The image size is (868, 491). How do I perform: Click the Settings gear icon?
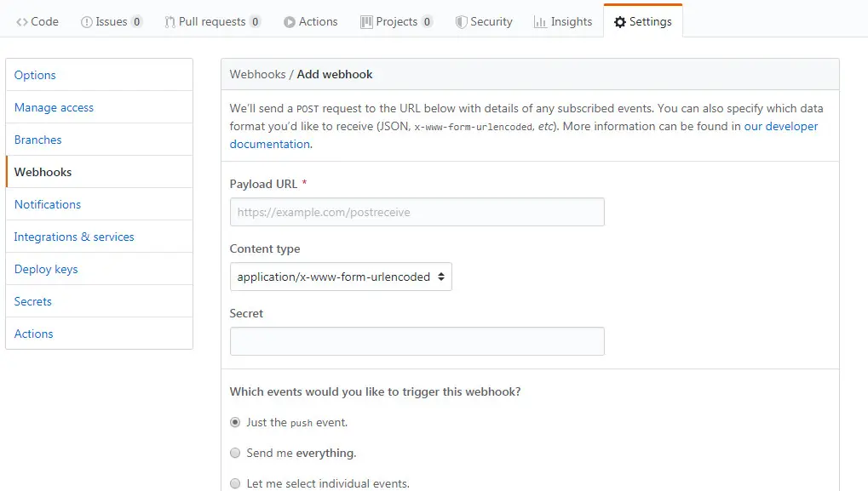click(x=620, y=22)
